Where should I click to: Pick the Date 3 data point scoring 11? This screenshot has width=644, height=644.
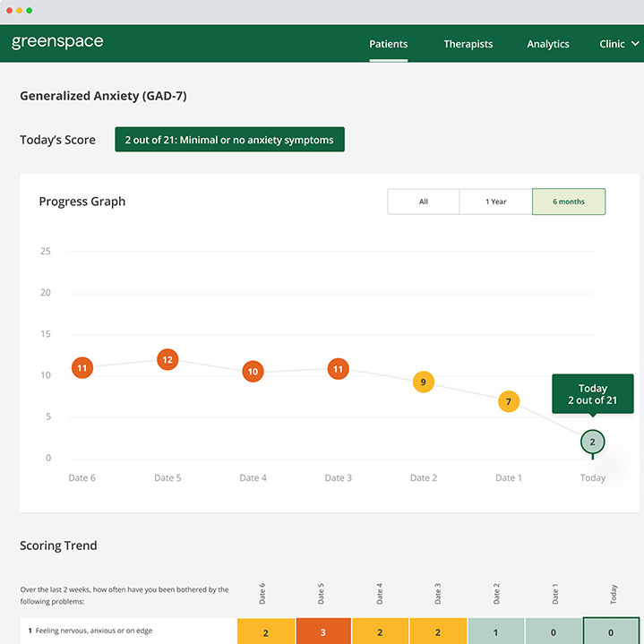(x=338, y=368)
